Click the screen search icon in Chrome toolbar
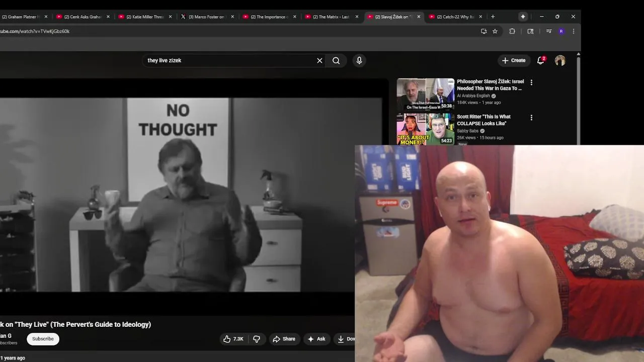The width and height of the screenshot is (644, 362). point(530,31)
